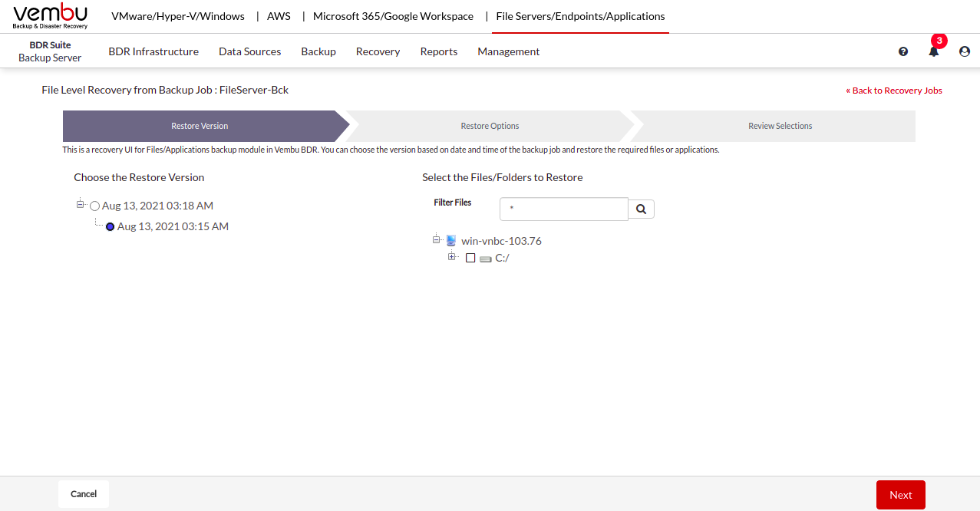Click the Select the Files/Folders to Restore heading

click(503, 177)
